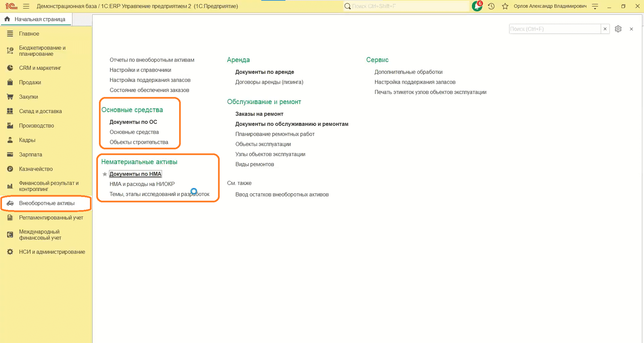Open Заказы на ремонт
Screen dimensions: 644x343
coord(259,114)
